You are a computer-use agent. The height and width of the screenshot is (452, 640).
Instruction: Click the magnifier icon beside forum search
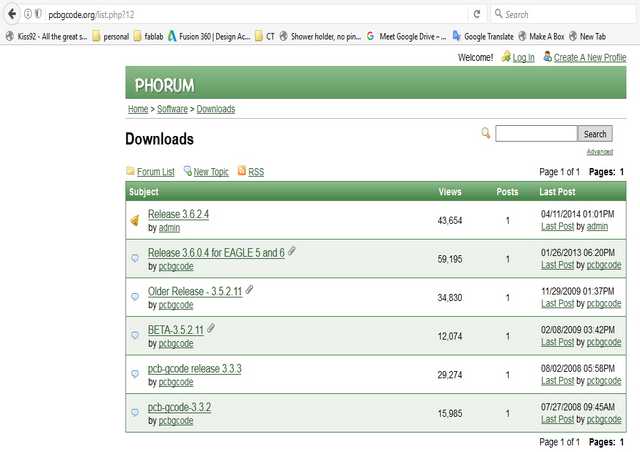click(x=486, y=133)
